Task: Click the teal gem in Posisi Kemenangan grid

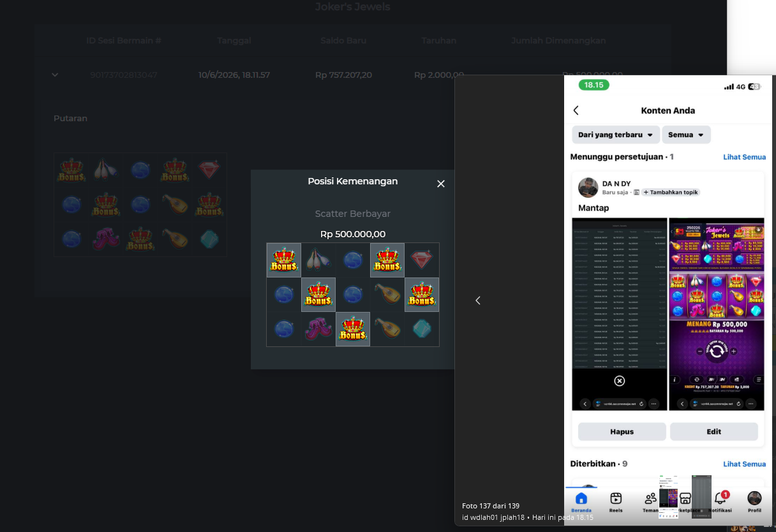Action: [422, 329]
